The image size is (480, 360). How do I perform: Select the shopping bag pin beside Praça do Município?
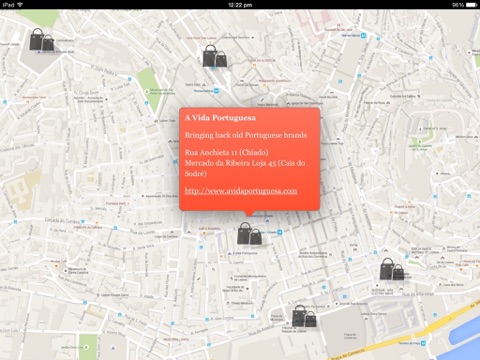pyautogui.click(x=304, y=316)
